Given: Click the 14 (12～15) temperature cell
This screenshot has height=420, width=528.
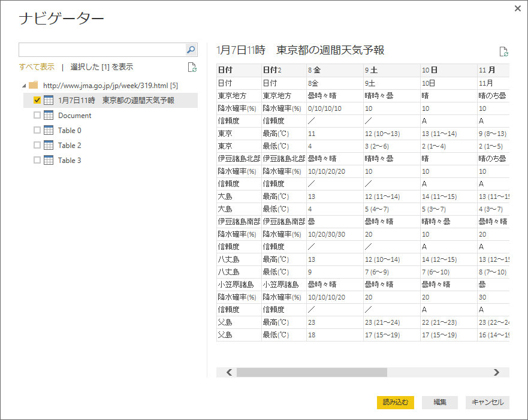Looking at the screenshot, I should 448,259.
